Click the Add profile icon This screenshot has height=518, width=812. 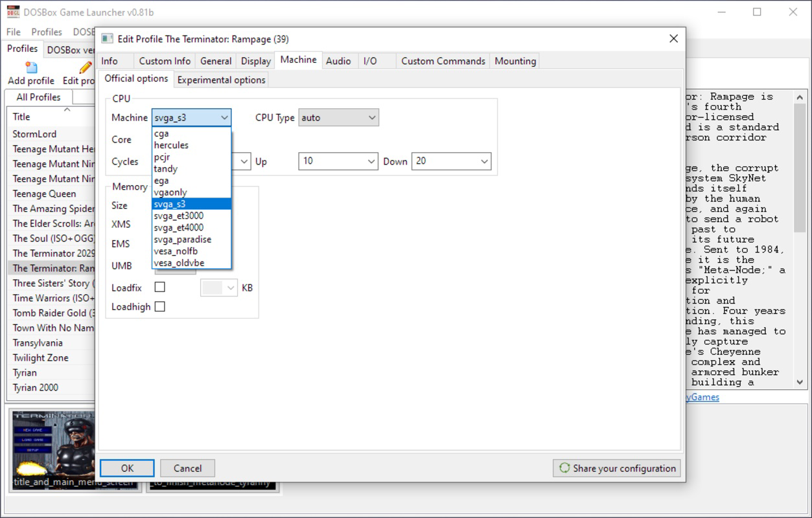click(30, 67)
